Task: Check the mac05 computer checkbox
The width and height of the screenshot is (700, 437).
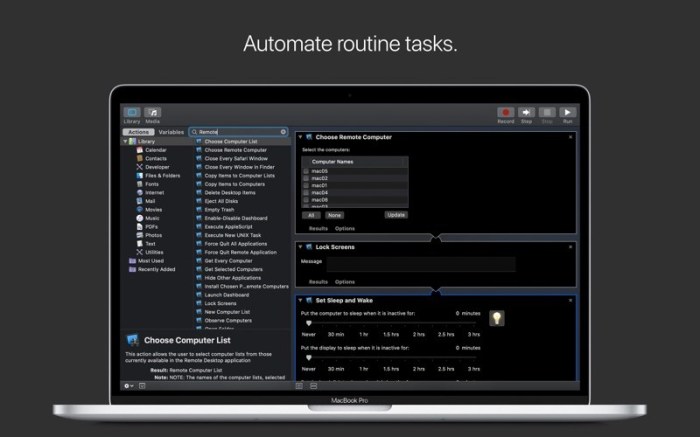Action: pyautogui.click(x=306, y=171)
